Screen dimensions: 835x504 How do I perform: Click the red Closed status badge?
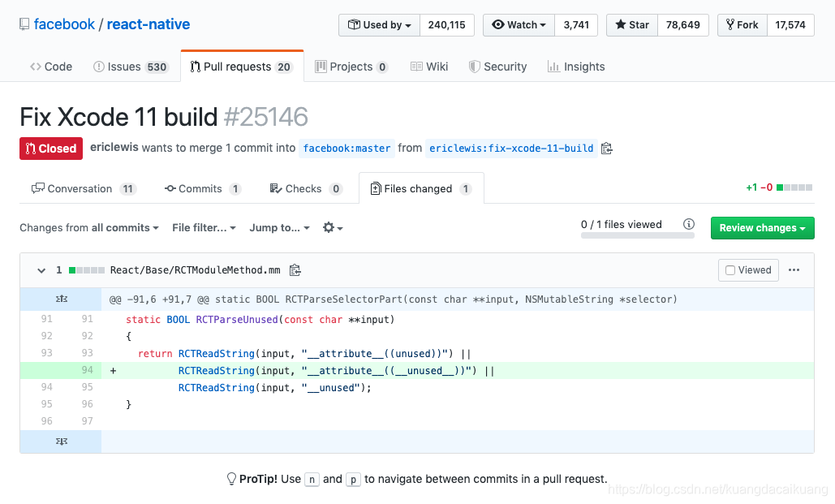point(51,148)
